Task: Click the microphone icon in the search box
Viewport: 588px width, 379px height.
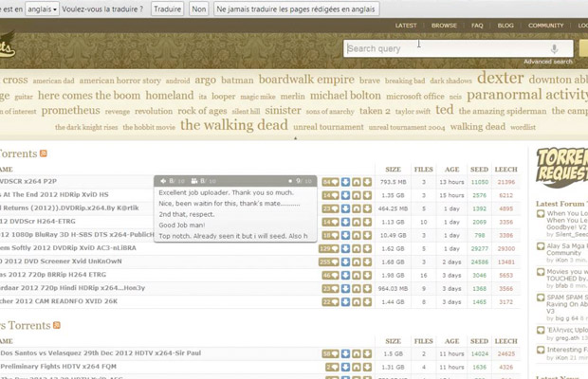Action: [554, 49]
